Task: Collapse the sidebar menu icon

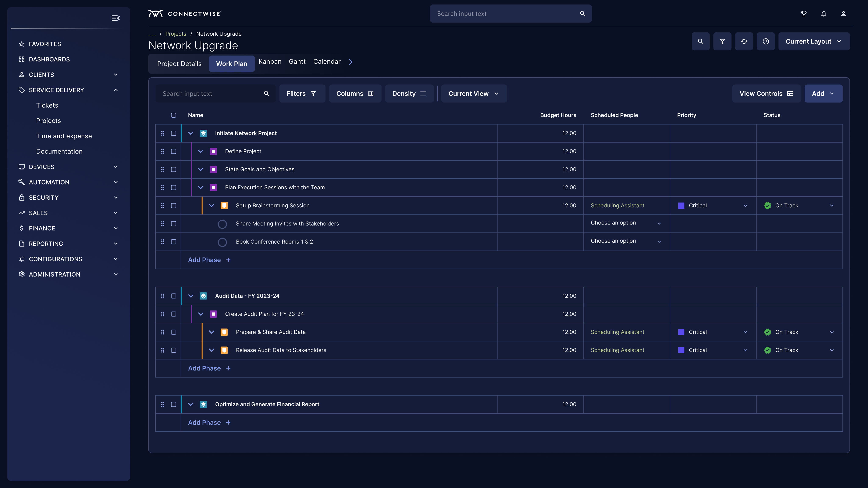Action: click(115, 18)
